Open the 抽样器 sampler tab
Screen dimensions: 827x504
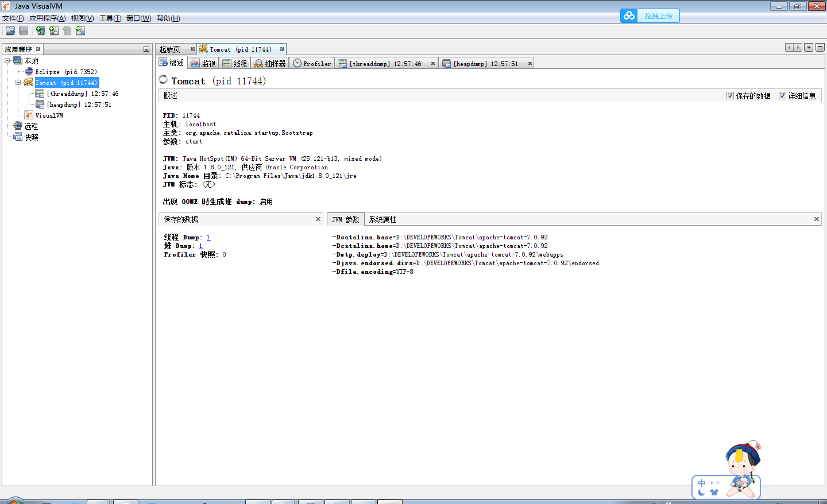click(270, 63)
